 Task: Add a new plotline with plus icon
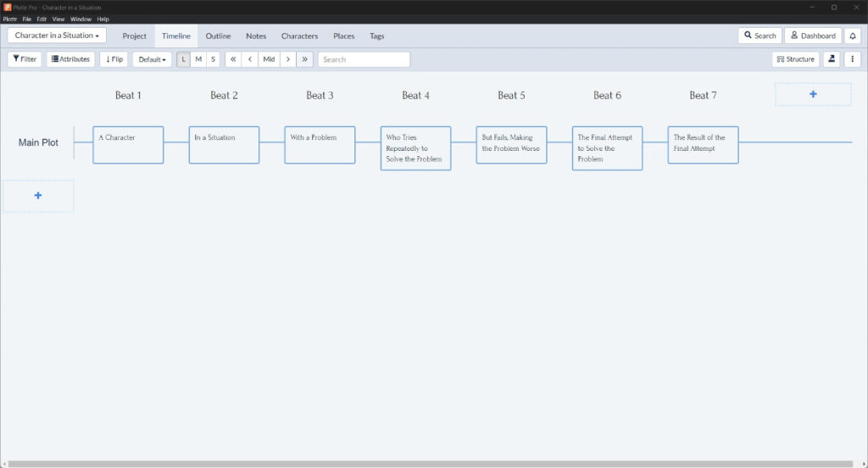coord(38,196)
